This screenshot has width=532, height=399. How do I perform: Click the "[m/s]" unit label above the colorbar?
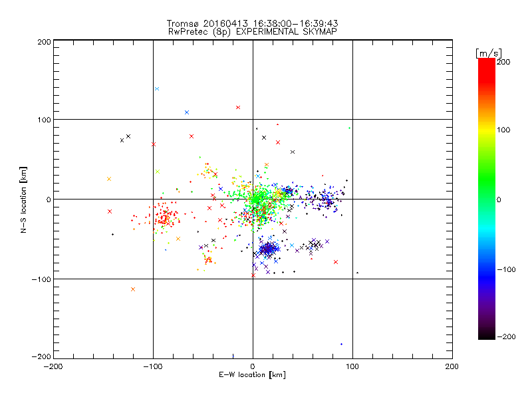[489, 53]
